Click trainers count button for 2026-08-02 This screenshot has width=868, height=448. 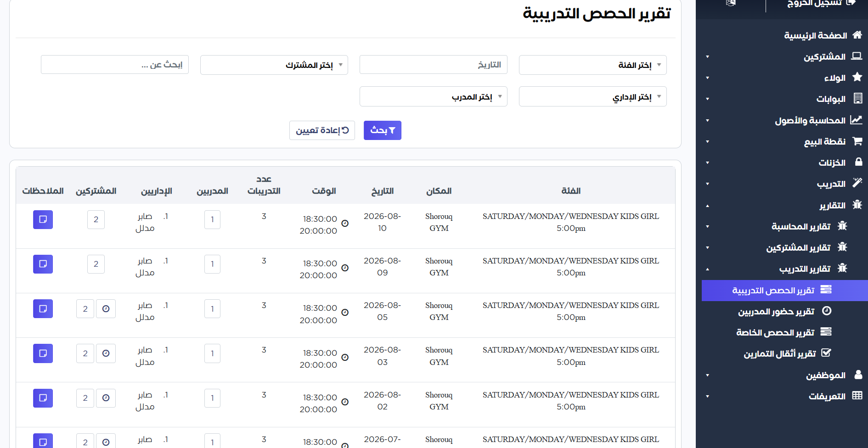tap(212, 398)
